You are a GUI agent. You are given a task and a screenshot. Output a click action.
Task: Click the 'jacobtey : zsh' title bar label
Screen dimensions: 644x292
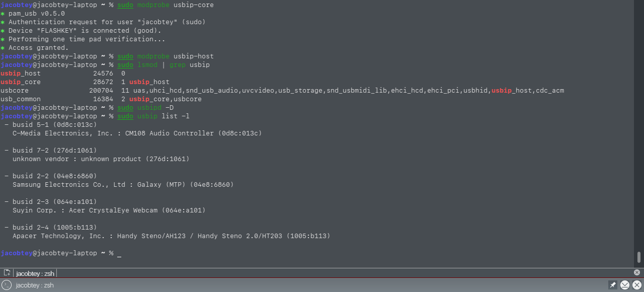35,285
